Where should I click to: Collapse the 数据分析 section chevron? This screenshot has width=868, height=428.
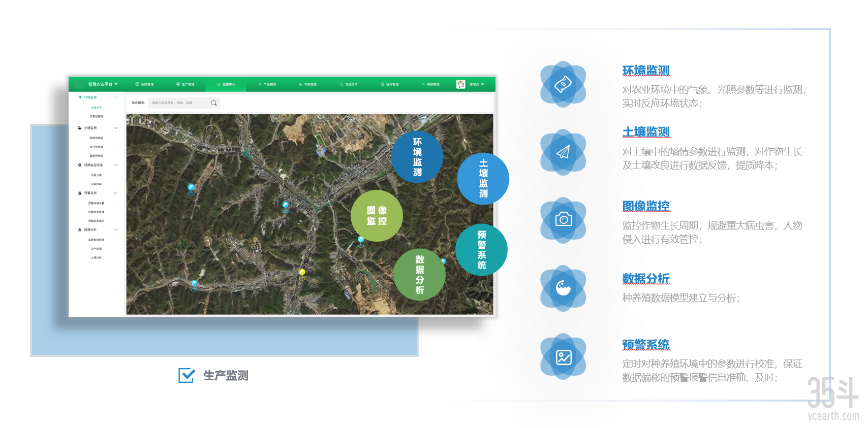point(116,229)
